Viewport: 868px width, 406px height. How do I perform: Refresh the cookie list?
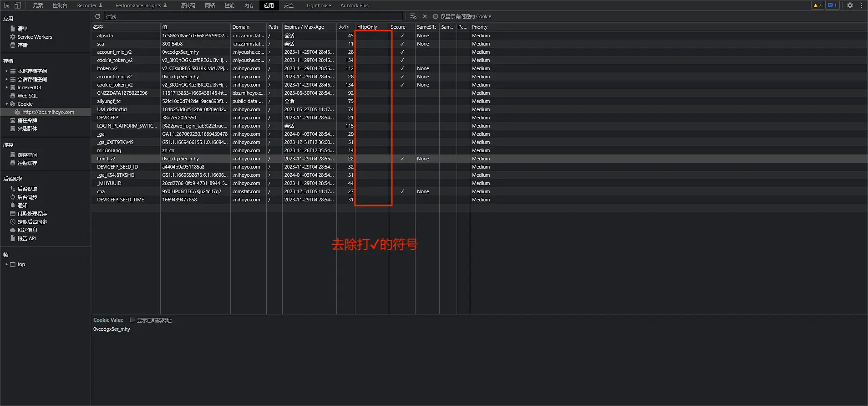click(x=97, y=16)
